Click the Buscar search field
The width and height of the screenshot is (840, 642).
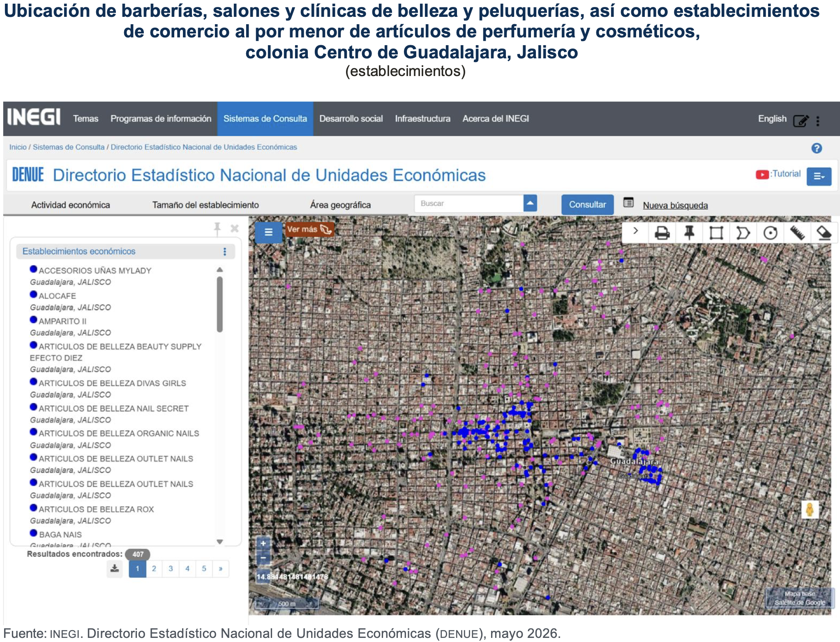coord(469,203)
